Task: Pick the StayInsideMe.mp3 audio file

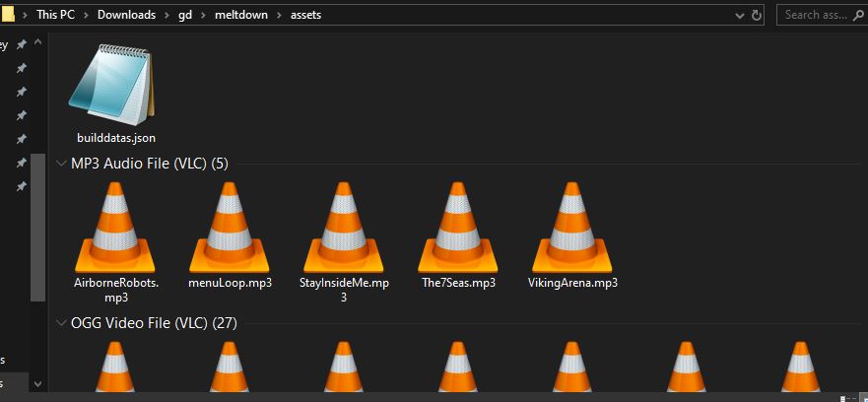Action: coord(344,242)
